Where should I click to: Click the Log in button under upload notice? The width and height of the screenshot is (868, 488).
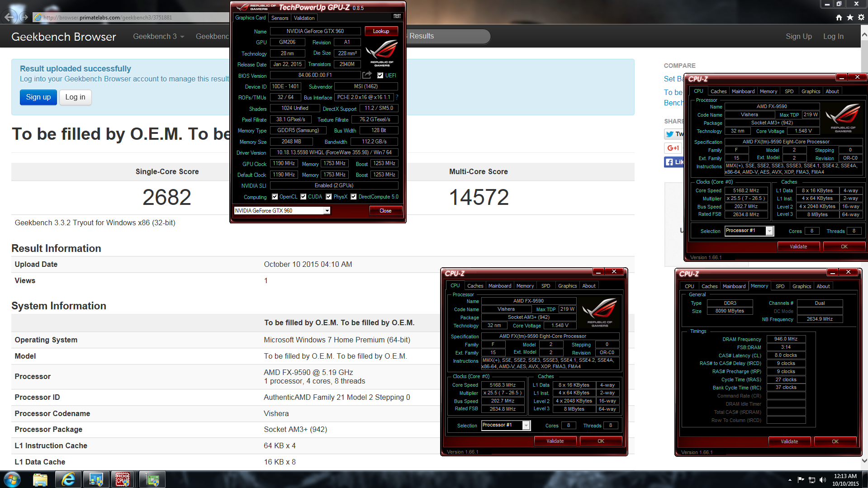(x=75, y=97)
